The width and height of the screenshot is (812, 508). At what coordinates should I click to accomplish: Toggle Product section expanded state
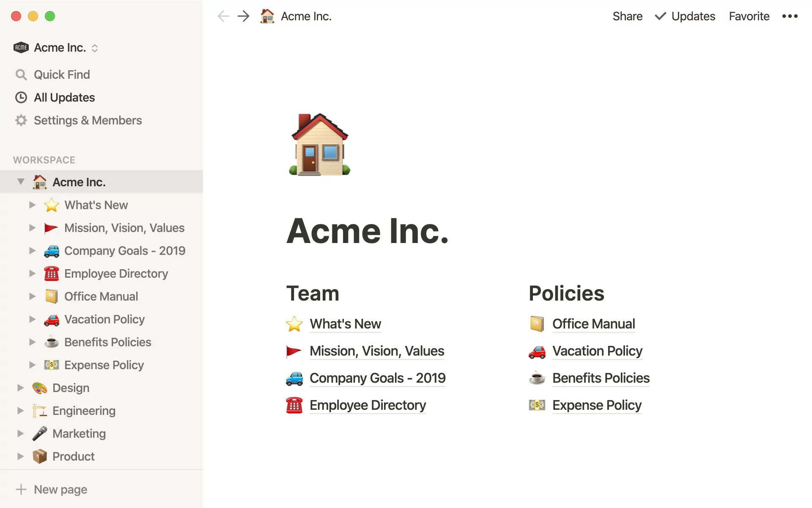tap(20, 456)
